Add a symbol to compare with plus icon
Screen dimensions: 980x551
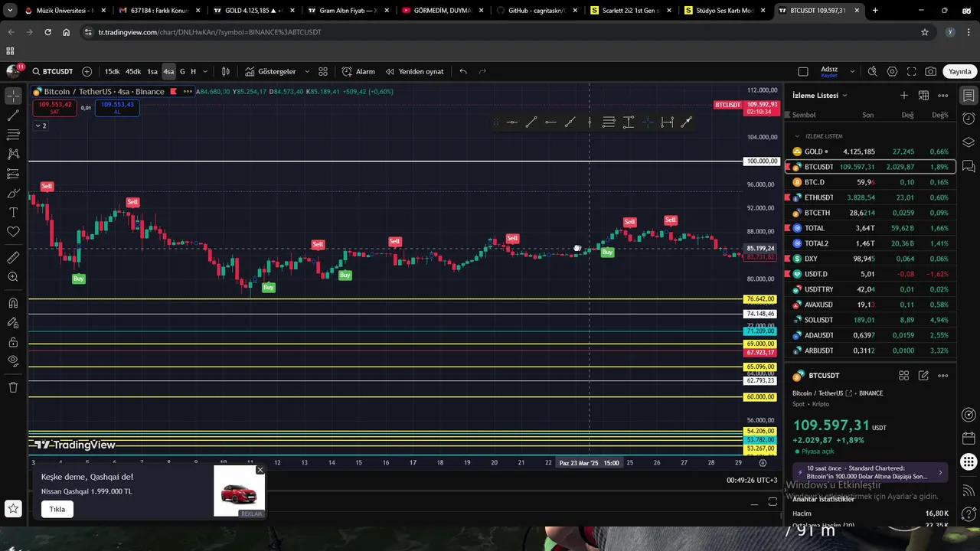point(87,71)
